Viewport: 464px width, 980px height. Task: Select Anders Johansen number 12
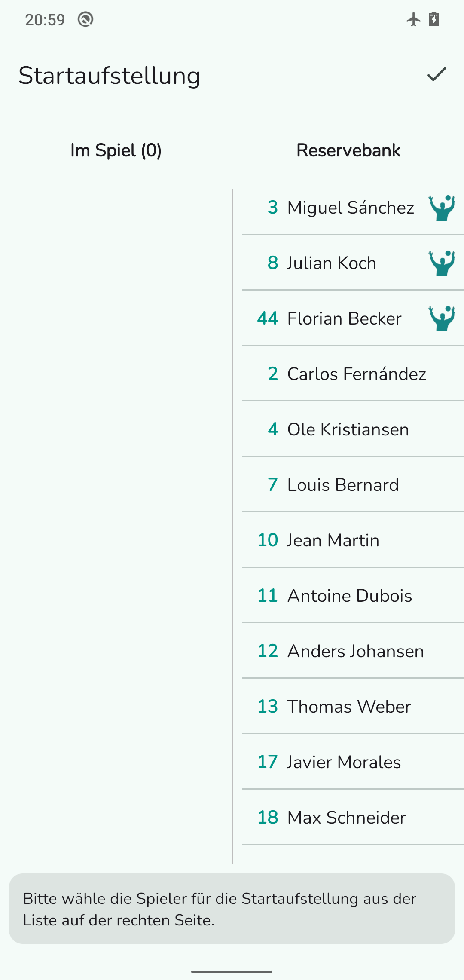pyautogui.click(x=342, y=651)
